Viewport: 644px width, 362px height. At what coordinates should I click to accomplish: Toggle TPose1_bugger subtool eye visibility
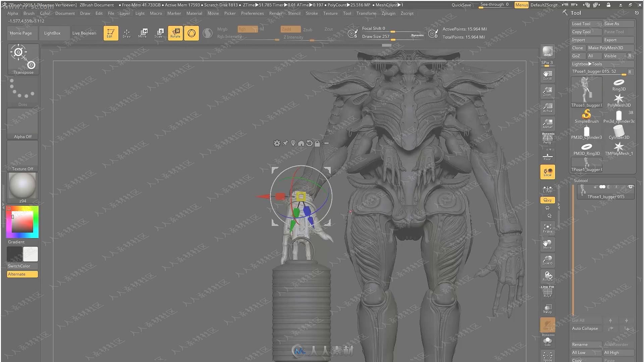(631, 187)
